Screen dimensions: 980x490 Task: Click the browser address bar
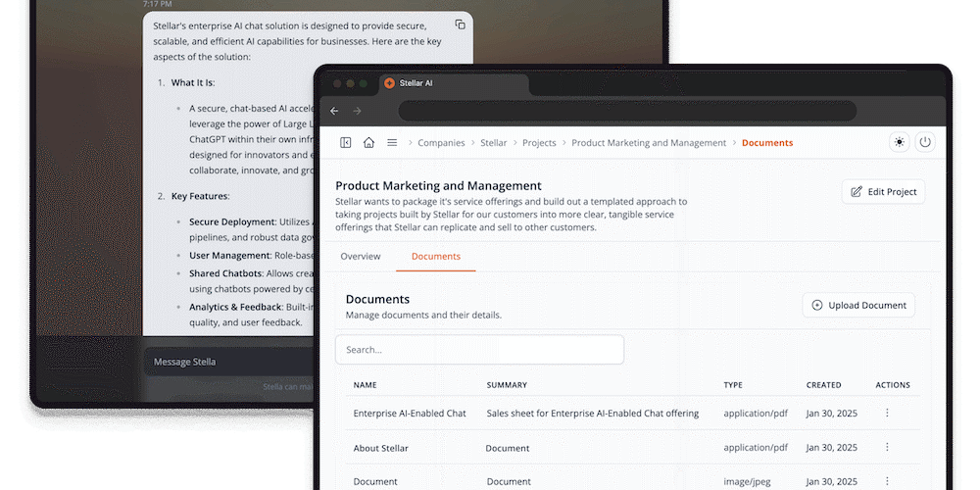[627, 111]
